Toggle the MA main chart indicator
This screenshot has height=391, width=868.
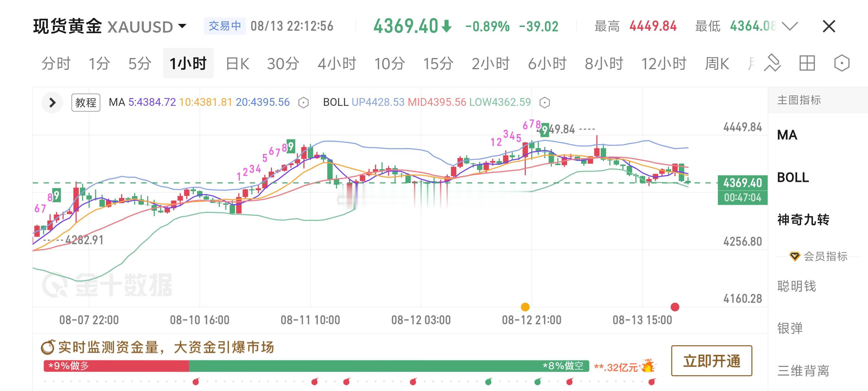coord(787,135)
